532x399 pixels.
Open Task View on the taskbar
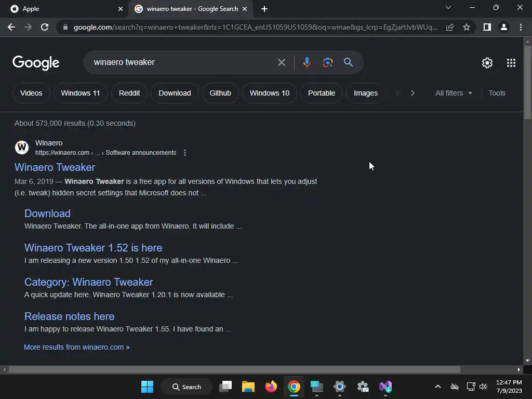click(225, 387)
